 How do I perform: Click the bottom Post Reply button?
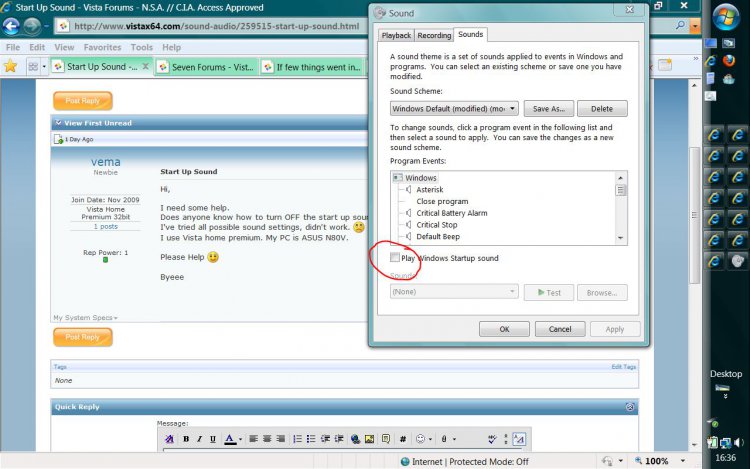(x=83, y=337)
